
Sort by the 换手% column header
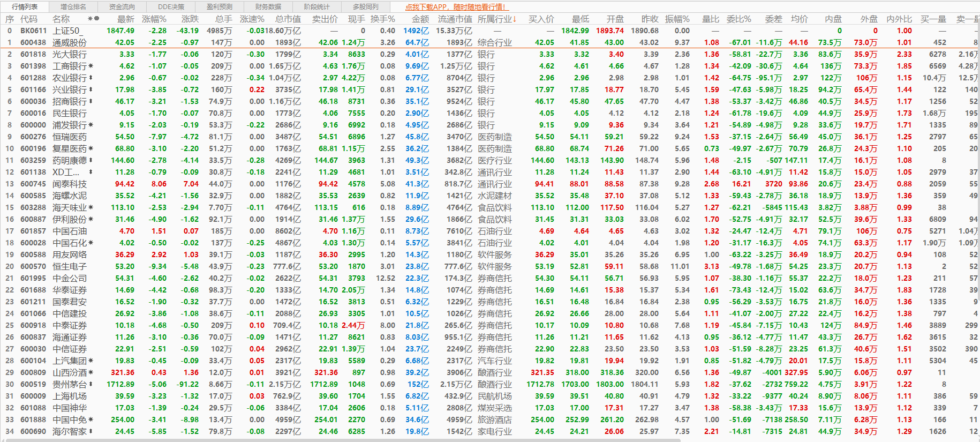(383, 19)
